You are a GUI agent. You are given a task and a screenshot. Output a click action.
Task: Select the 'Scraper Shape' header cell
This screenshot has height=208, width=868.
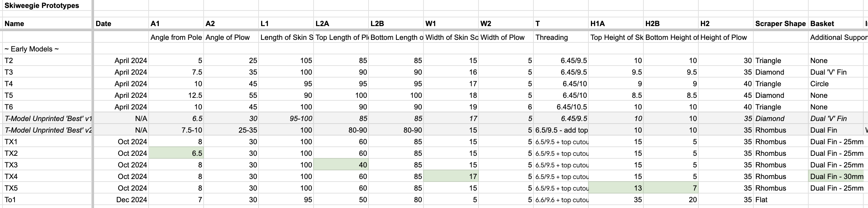point(780,24)
